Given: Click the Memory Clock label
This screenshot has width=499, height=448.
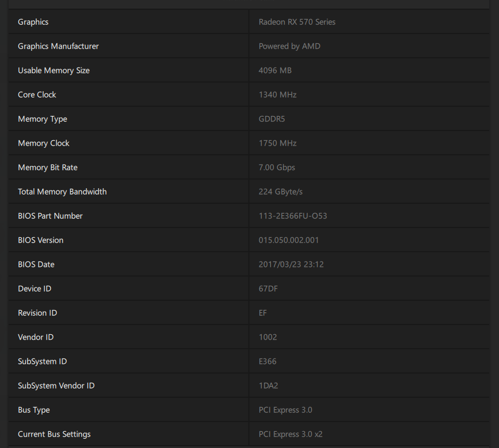Looking at the screenshot, I should pos(43,143).
